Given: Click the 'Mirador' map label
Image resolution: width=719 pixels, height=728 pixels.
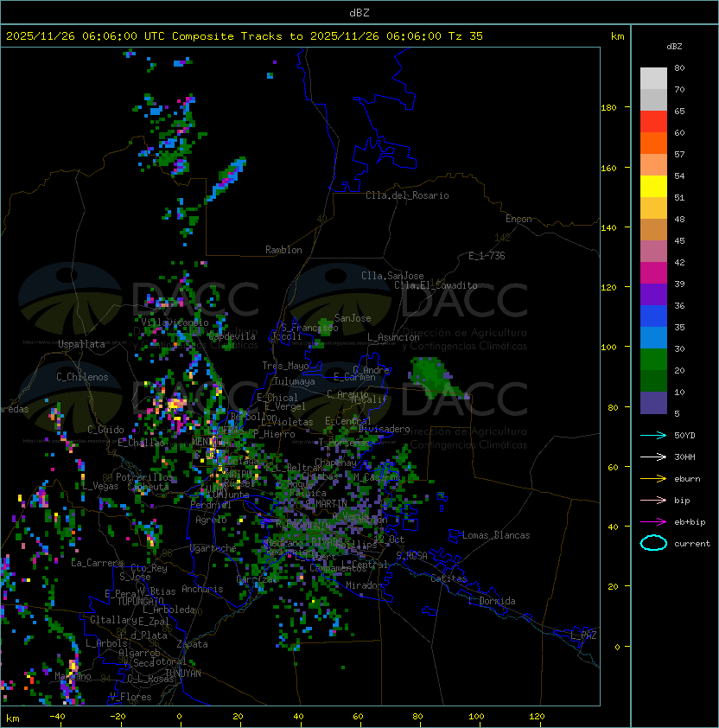Looking at the screenshot, I should 364,585.
